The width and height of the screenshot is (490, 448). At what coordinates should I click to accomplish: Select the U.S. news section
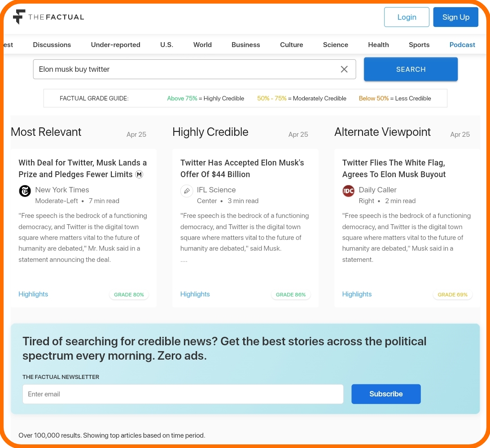click(166, 45)
